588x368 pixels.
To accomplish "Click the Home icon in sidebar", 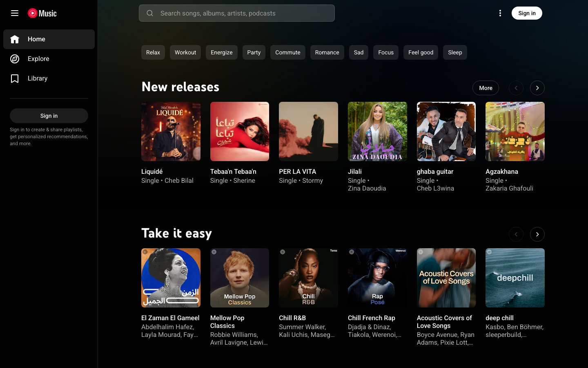I will tap(15, 39).
